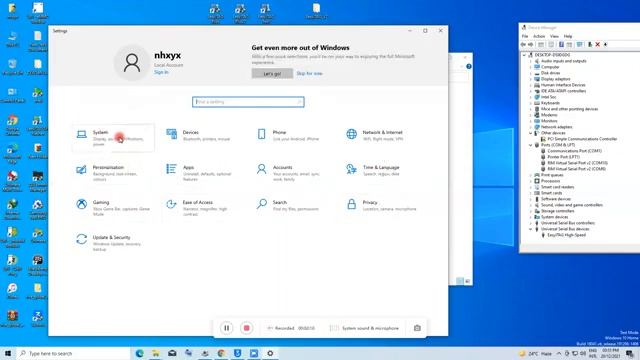The width and height of the screenshot is (640, 360).
Task: Click Back arrow in Device Manager toolbar
Action: tap(523, 44)
